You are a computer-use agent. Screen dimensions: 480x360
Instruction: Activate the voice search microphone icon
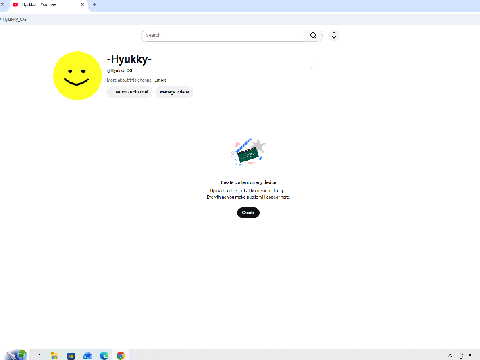click(x=334, y=35)
